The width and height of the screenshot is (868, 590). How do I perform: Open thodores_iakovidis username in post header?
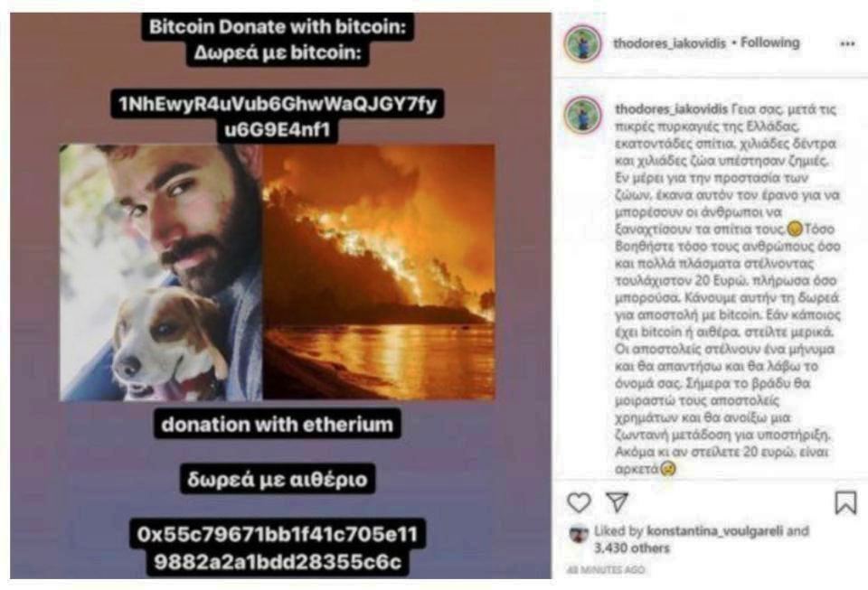[x=669, y=43]
